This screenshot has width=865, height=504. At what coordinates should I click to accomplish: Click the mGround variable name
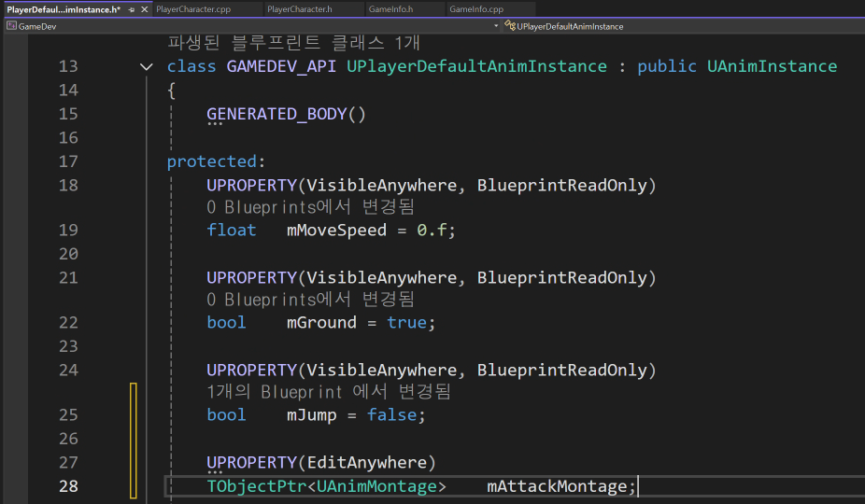(321, 323)
